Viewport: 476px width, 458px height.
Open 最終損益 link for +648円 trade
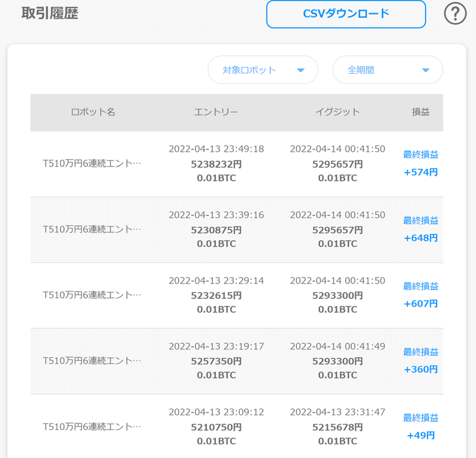click(421, 220)
